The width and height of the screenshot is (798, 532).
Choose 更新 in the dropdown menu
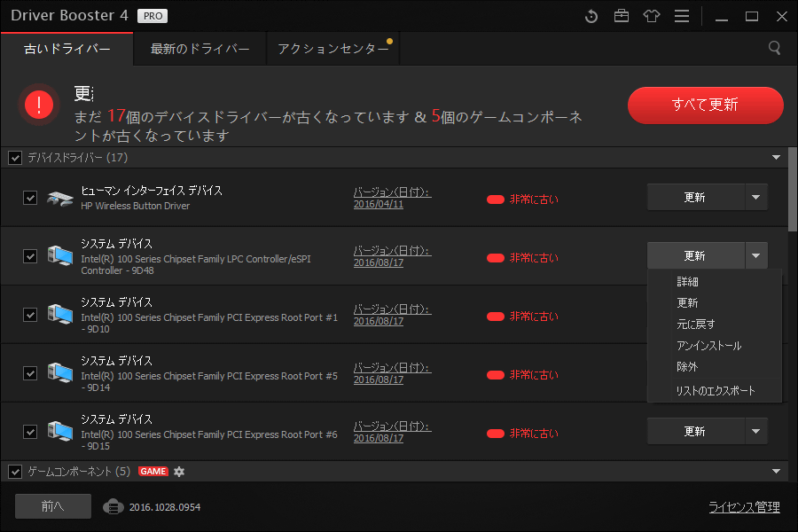687,303
